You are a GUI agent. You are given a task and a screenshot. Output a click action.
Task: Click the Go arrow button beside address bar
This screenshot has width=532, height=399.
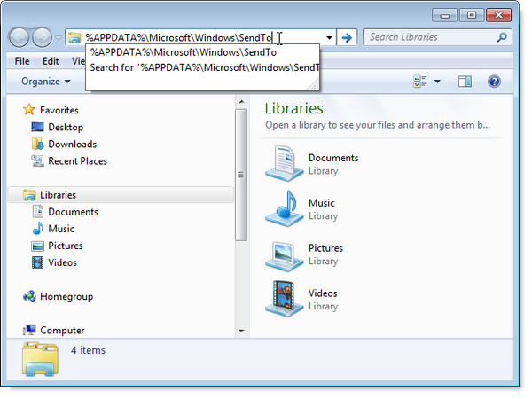pos(348,38)
